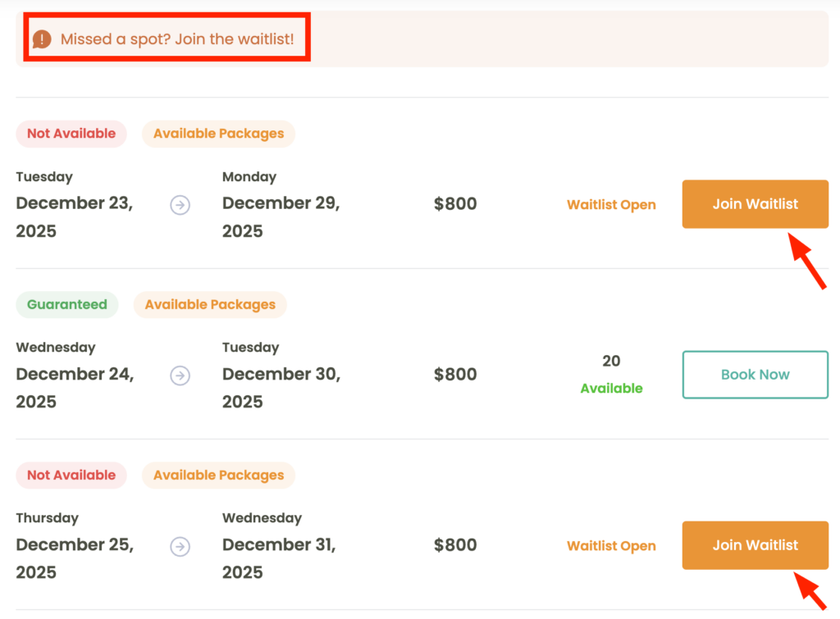Click the 20 Available count for December 24

click(611, 375)
